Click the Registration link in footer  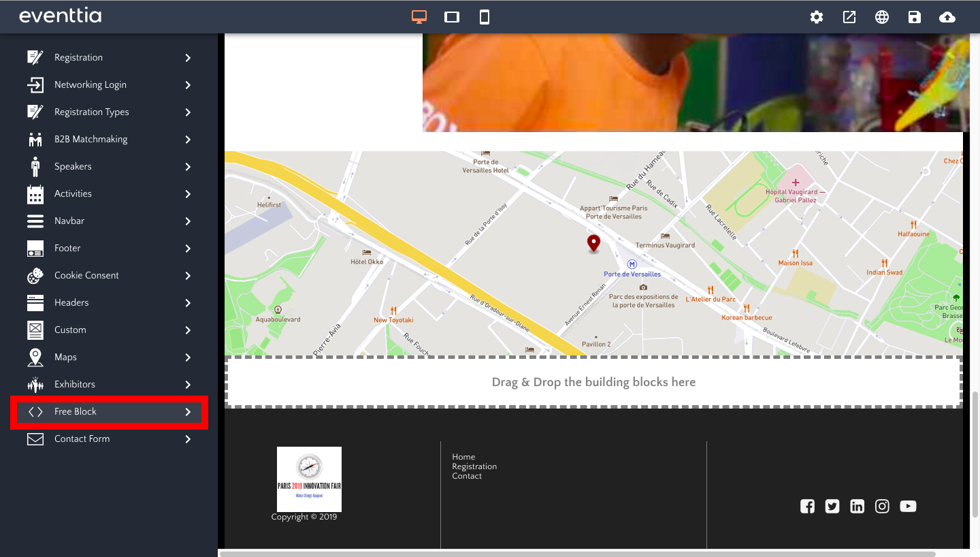[474, 466]
